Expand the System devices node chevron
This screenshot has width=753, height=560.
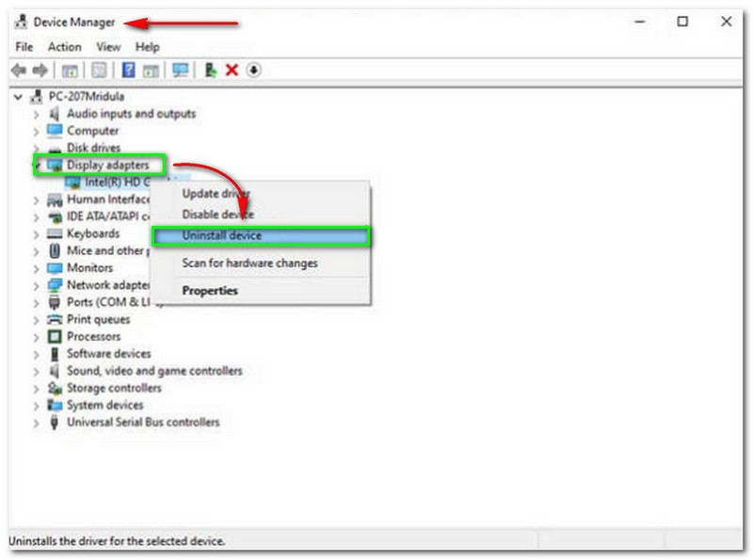click(x=36, y=406)
